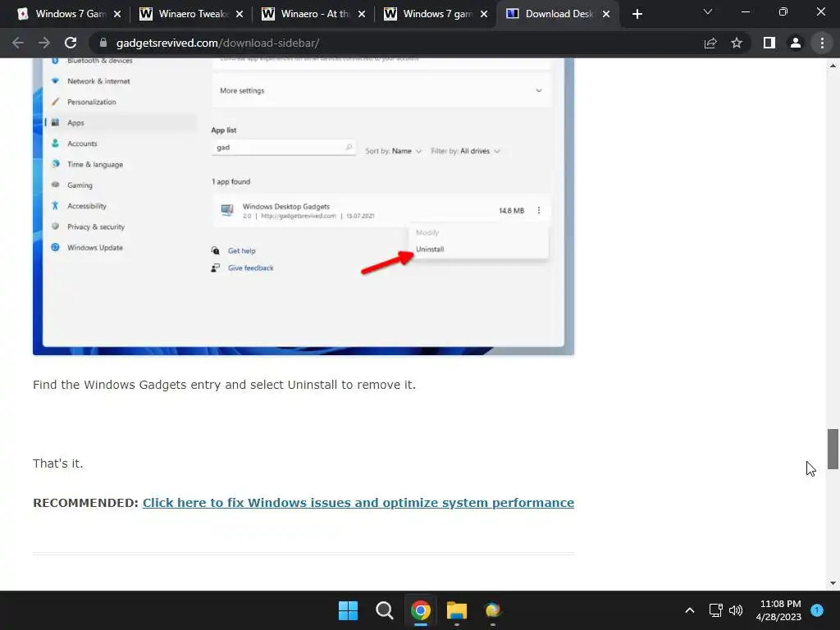Go forward with the forward arrow
The width and height of the screenshot is (840, 630).
click(44, 43)
